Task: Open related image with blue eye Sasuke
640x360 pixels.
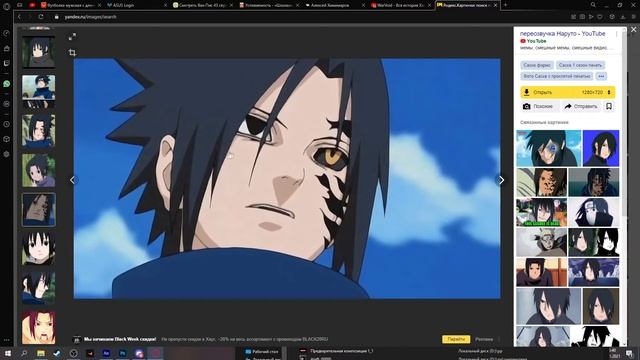Action: click(x=549, y=148)
